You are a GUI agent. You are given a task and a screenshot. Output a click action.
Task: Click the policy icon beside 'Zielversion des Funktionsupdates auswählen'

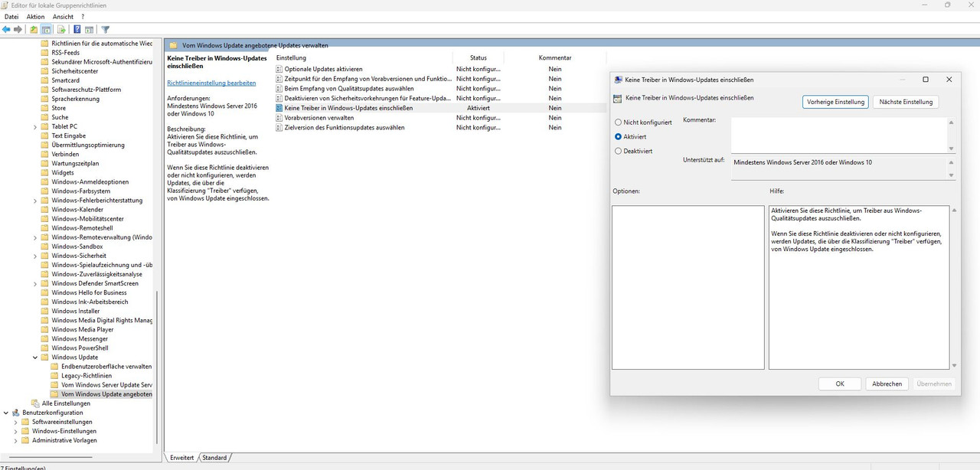coord(279,128)
